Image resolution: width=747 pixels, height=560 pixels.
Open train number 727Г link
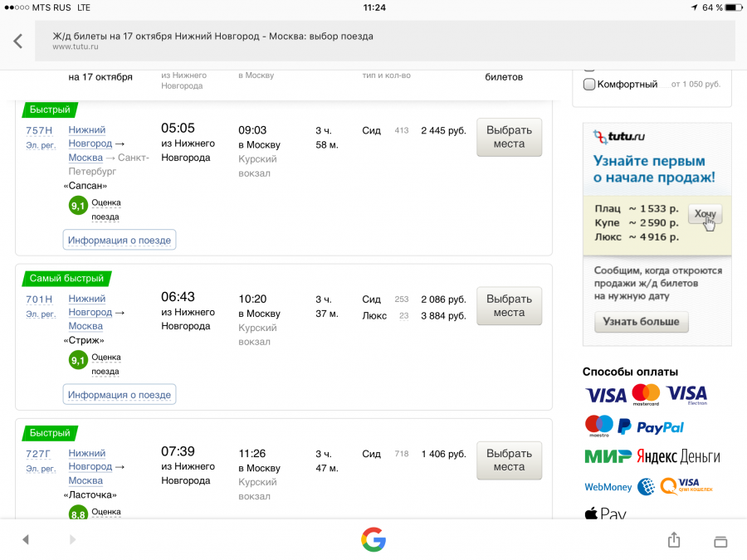click(39, 454)
